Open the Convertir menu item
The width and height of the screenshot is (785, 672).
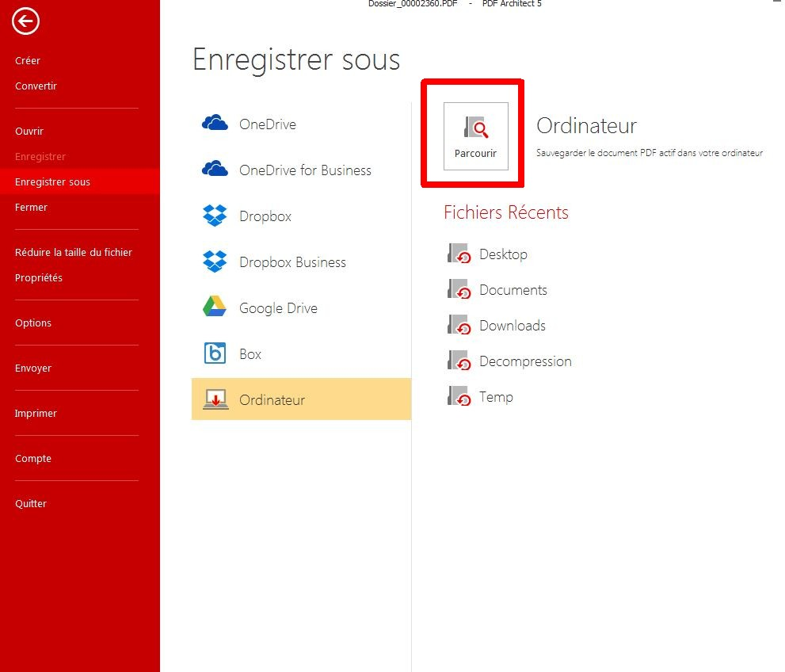coord(36,86)
